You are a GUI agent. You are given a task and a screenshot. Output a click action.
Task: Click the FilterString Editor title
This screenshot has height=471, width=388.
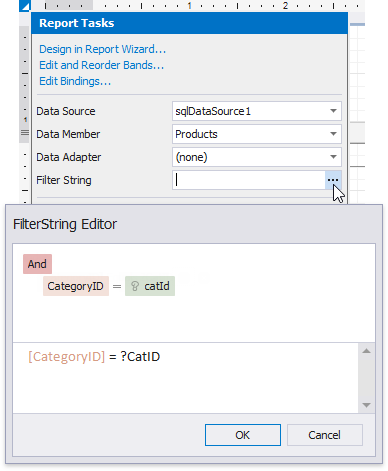(65, 224)
